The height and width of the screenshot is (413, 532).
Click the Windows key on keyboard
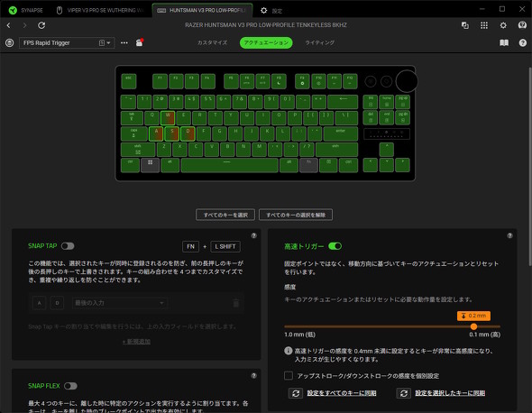point(150,165)
